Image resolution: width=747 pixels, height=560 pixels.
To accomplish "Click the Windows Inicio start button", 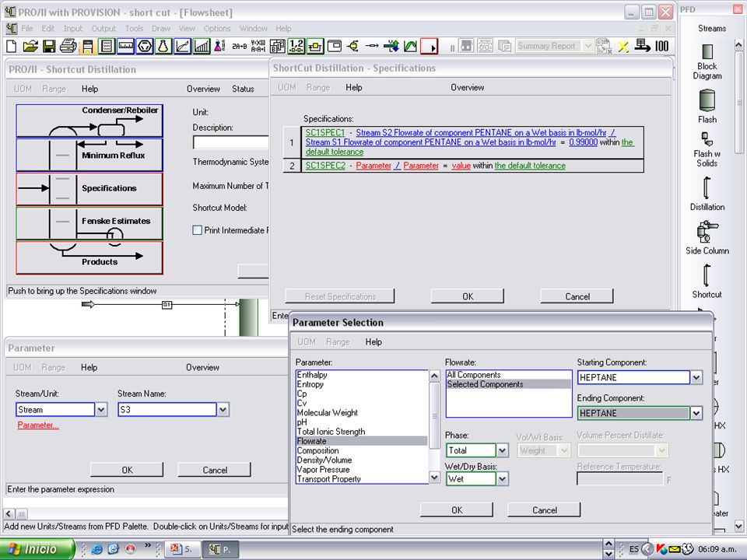I will click(38, 549).
